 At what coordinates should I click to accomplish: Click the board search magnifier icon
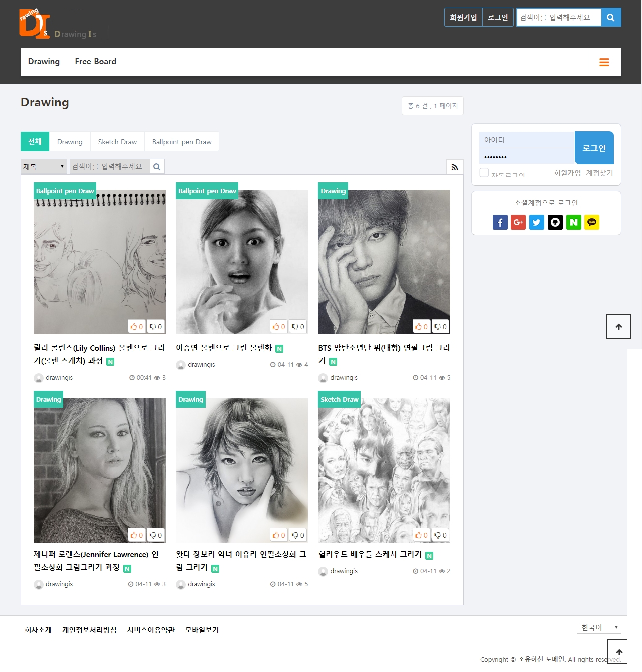[x=157, y=167]
